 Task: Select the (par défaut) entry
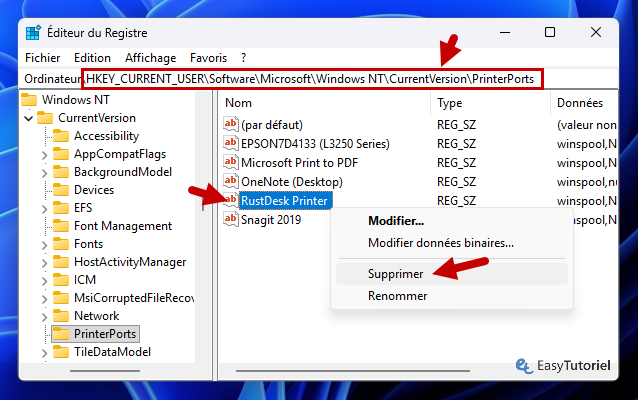[272, 125]
